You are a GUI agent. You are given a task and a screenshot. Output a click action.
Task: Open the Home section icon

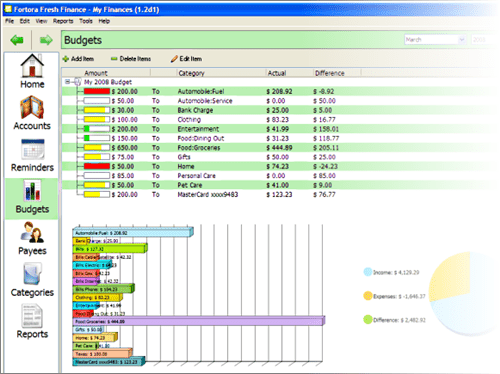pyautogui.click(x=32, y=66)
